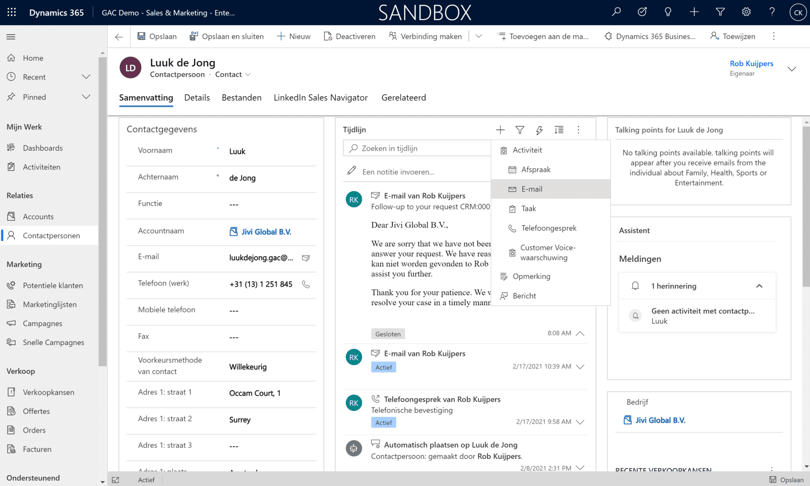Select Afspraak from the activity menu
The image size is (810, 486).
[551, 169]
